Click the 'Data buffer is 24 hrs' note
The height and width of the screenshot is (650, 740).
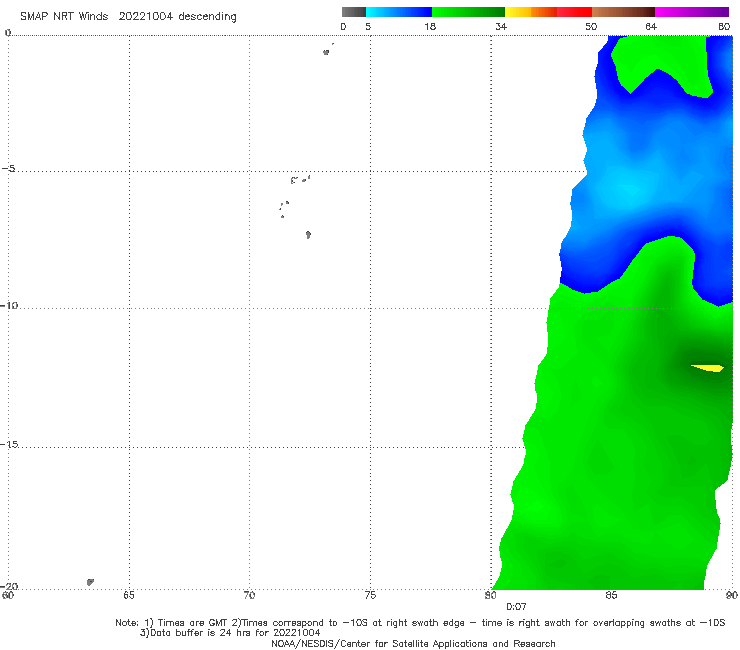[230, 633]
